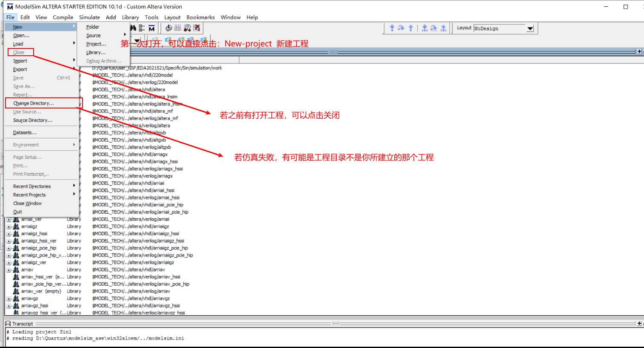Open the Layout NoDesign dropdown arrow
Image resolution: width=644 pixels, height=348 pixels.
[x=530, y=29]
